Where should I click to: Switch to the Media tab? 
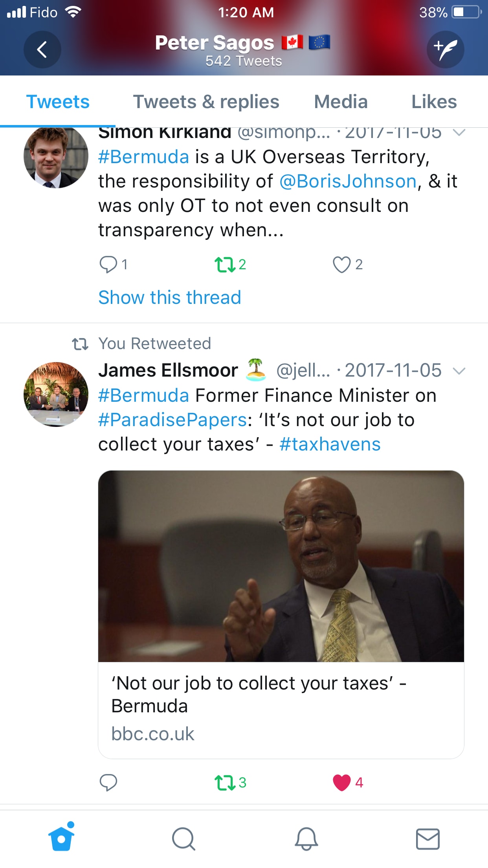tap(341, 102)
